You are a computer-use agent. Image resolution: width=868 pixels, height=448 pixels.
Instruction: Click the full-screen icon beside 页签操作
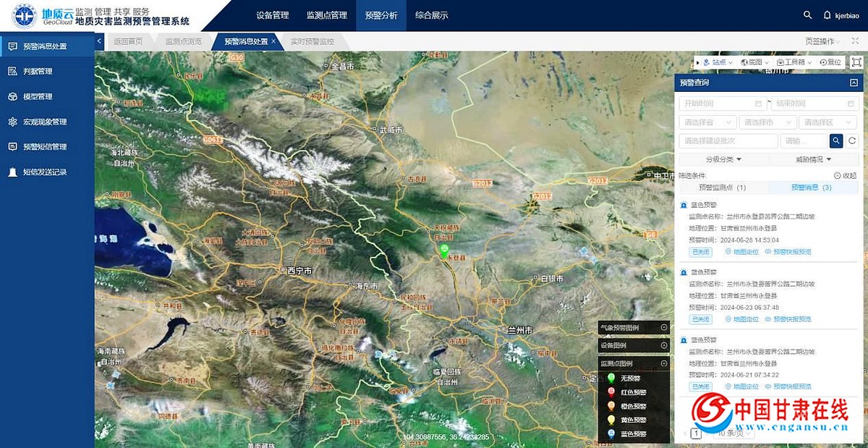[855, 41]
